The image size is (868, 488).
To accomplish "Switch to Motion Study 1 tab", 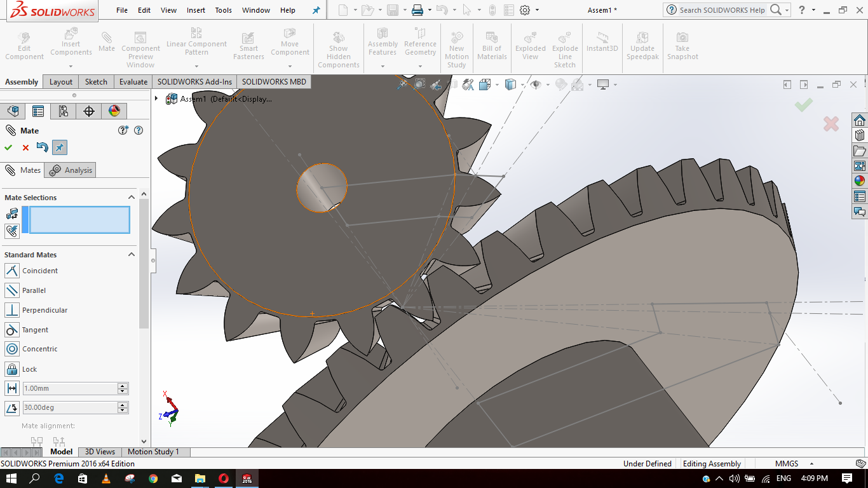I will pyautogui.click(x=153, y=452).
